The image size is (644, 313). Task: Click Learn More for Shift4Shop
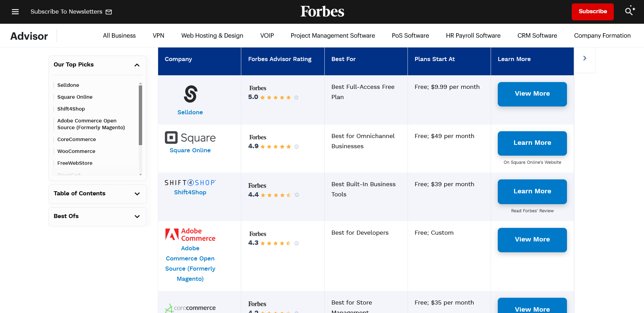click(532, 192)
